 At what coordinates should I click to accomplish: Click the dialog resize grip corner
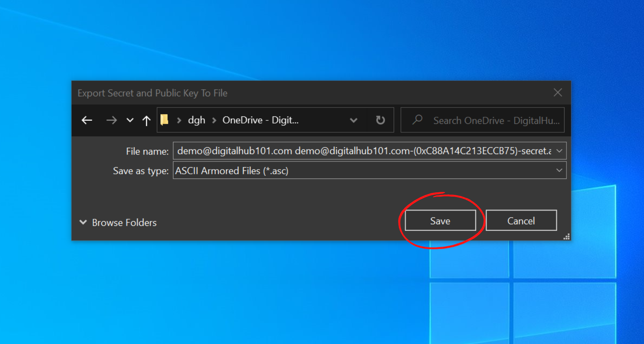tap(567, 237)
